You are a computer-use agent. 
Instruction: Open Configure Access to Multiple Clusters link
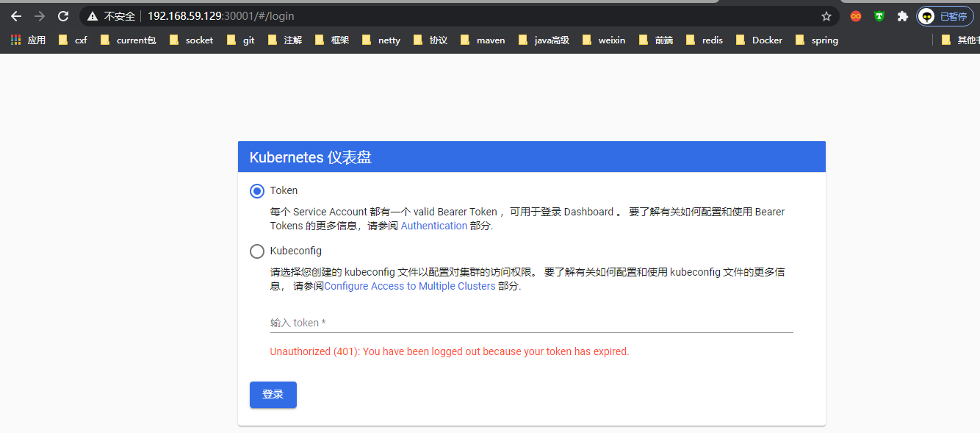tap(410, 286)
